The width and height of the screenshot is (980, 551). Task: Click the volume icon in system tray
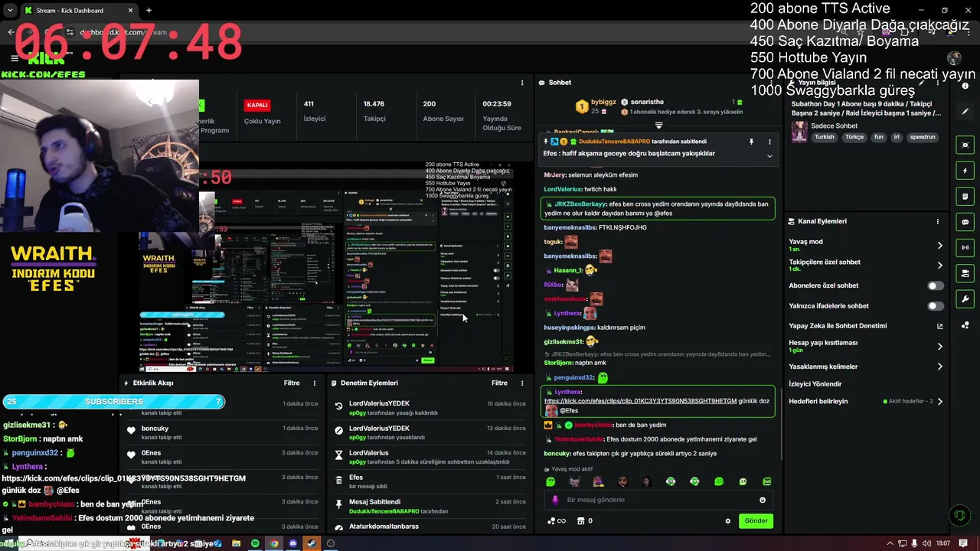click(927, 543)
